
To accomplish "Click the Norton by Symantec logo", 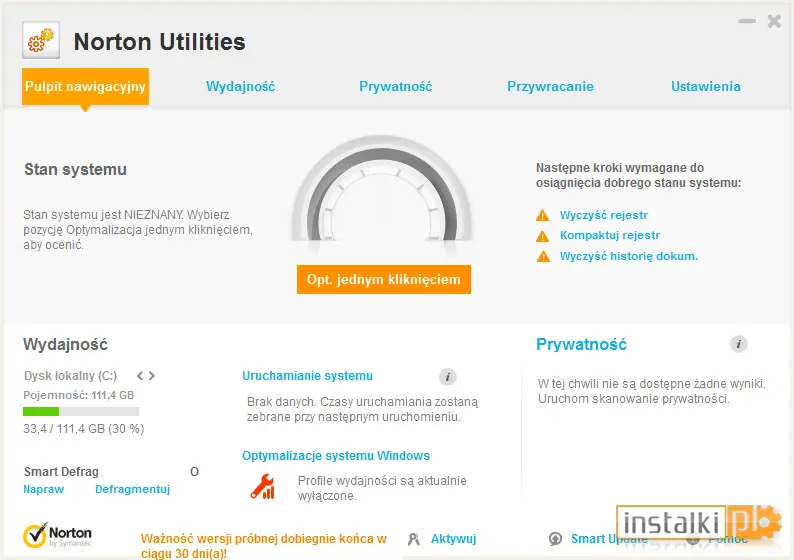I will (57, 535).
